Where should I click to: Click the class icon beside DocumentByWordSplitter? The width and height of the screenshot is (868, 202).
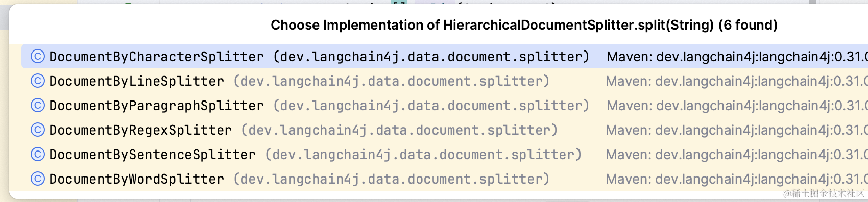[38, 179]
